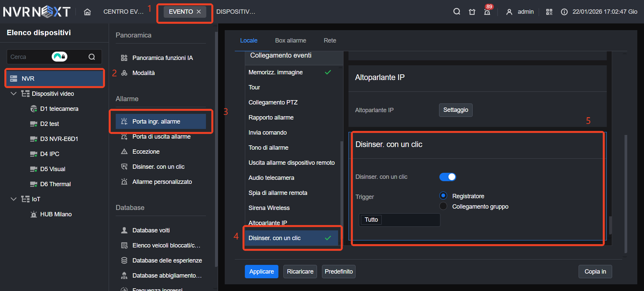Select D2 test camera icon
Viewport: 644px width, 291px height.
34,124
